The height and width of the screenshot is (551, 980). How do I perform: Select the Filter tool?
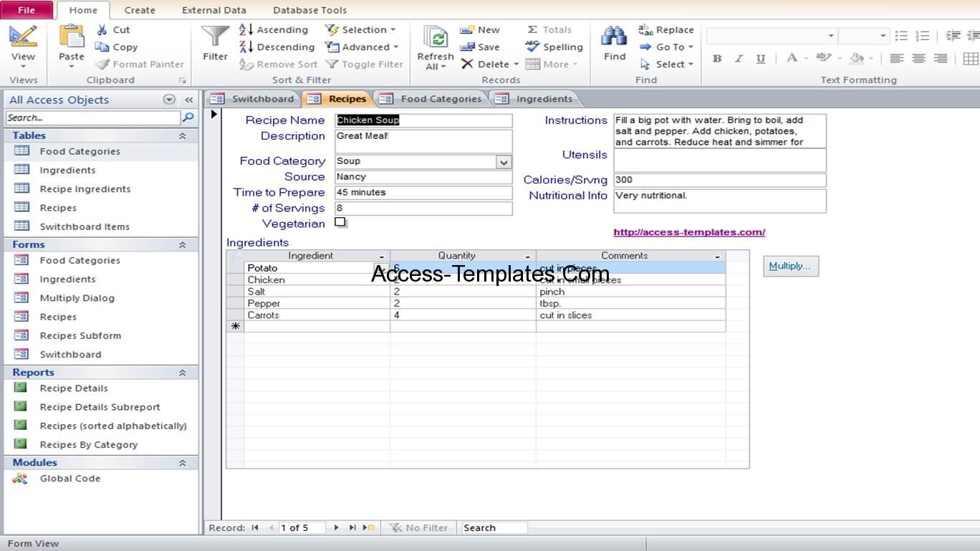(213, 44)
